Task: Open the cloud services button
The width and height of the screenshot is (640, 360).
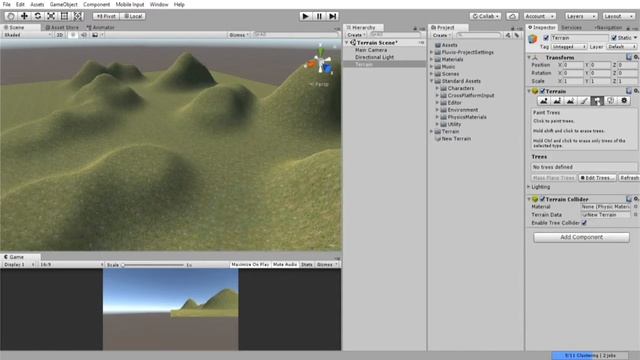Action: point(513,16)
